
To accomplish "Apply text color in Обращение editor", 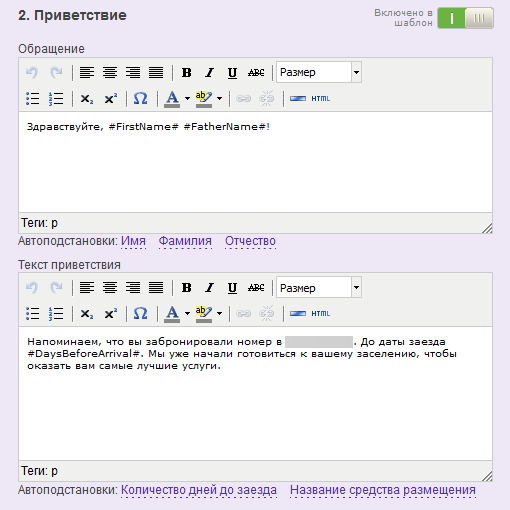I will pos(172,99).
